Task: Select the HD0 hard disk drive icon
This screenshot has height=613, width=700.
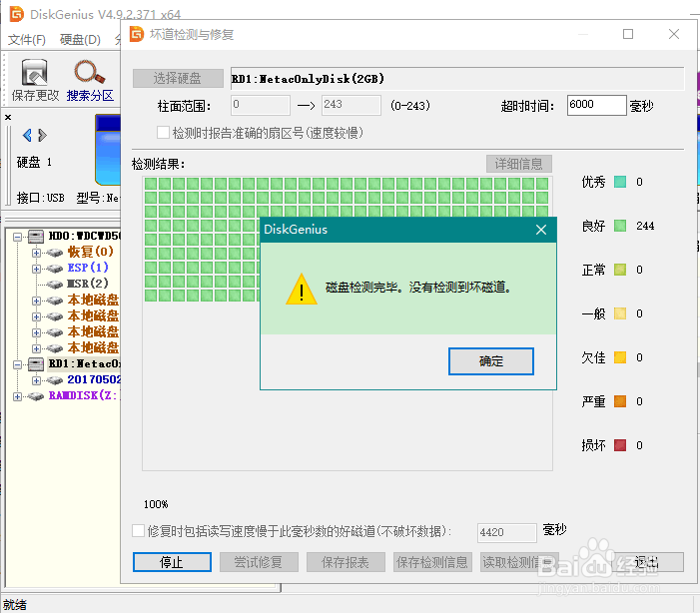Action: (36, 237)
